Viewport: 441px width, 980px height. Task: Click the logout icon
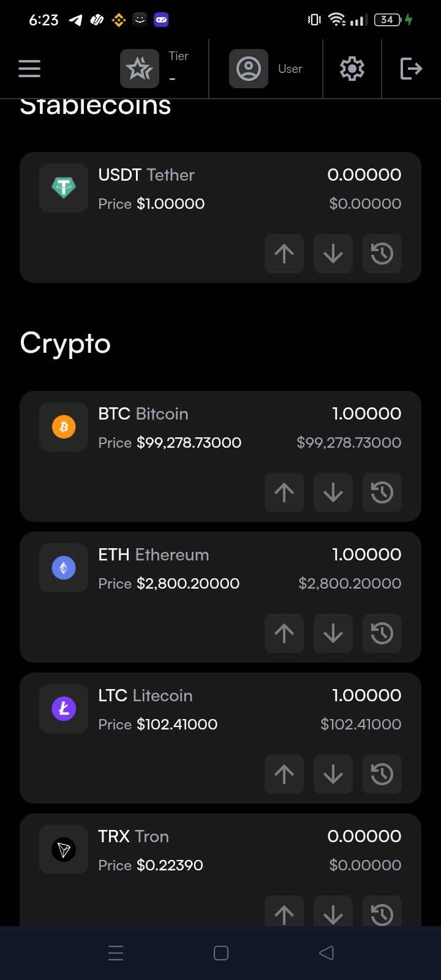point(411,69)
